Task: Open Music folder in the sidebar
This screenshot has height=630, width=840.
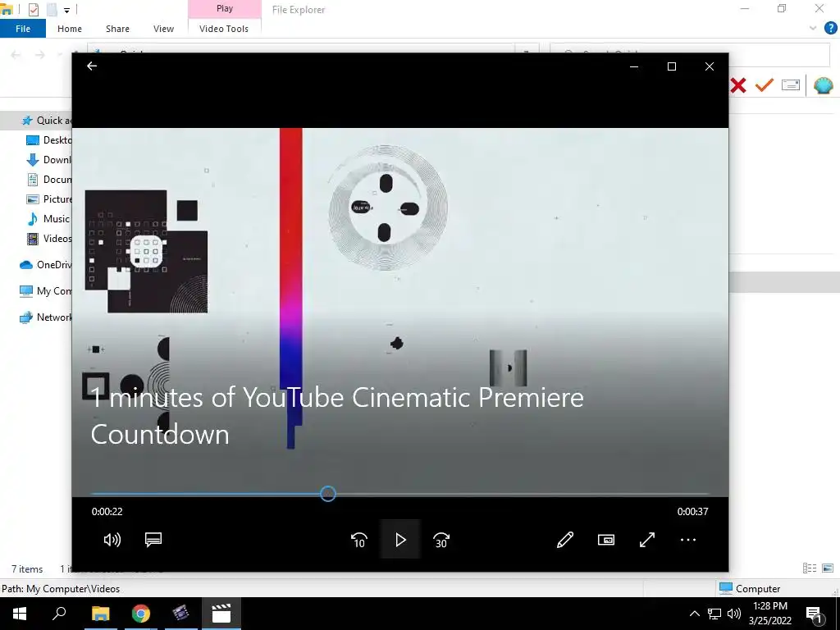Action: coord(48,218)
